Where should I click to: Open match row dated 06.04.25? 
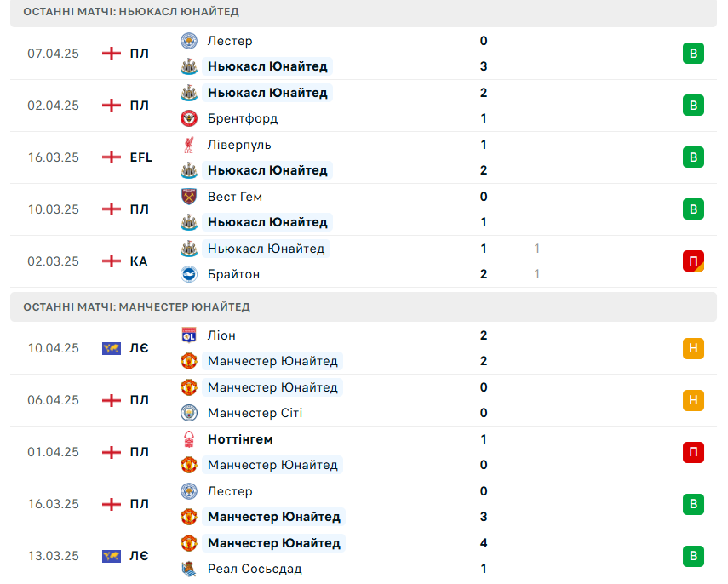(x=364, y=400)
